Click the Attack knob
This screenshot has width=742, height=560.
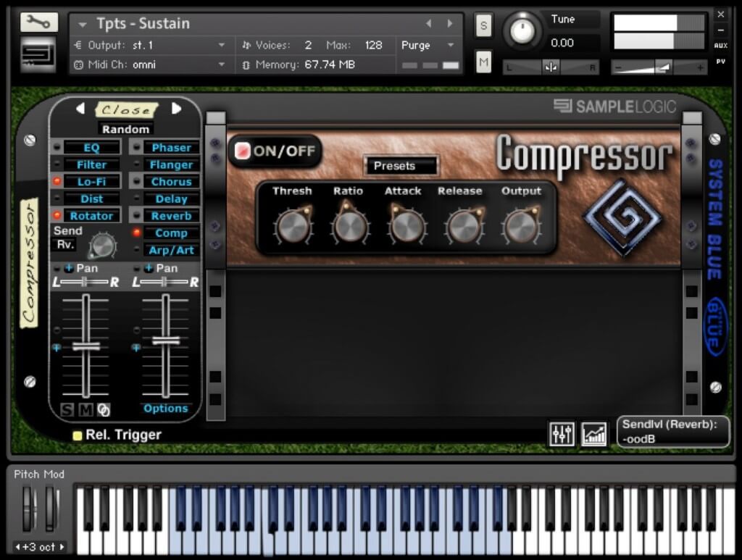[407, 225]
